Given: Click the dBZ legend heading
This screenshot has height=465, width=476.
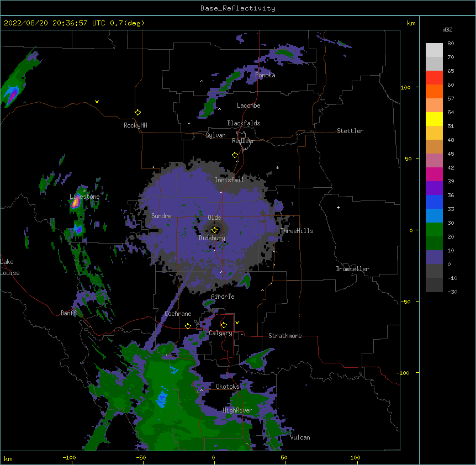Looking at the screenshot, I should (447, 30).
